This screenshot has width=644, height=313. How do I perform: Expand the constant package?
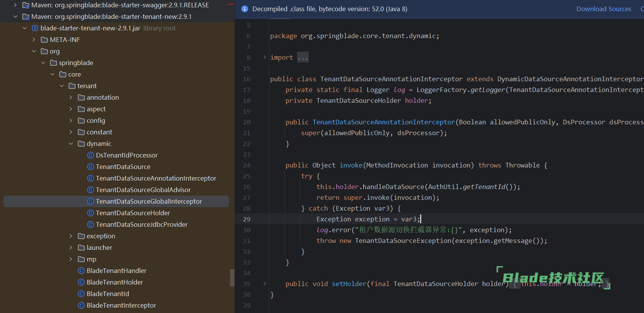pyautogui.click(x=71, y=132)
